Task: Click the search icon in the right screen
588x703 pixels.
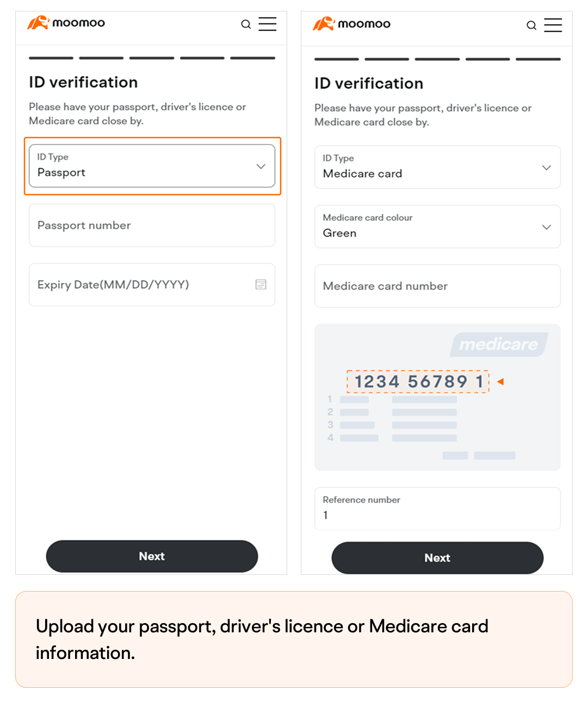Action: click(531, 25)
